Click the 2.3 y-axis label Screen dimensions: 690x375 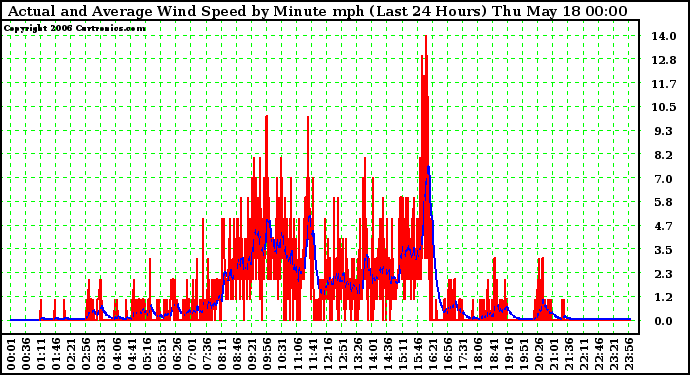(664, 274)
